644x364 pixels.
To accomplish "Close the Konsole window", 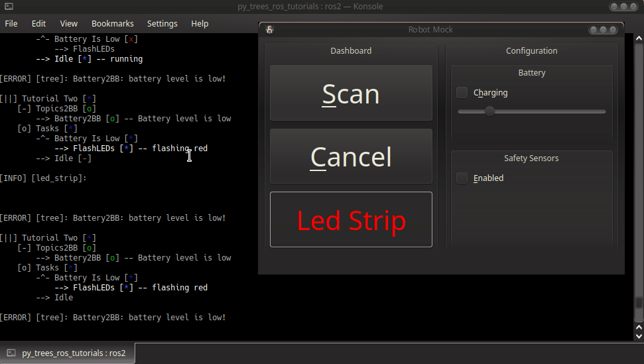I will click(634, 6).
